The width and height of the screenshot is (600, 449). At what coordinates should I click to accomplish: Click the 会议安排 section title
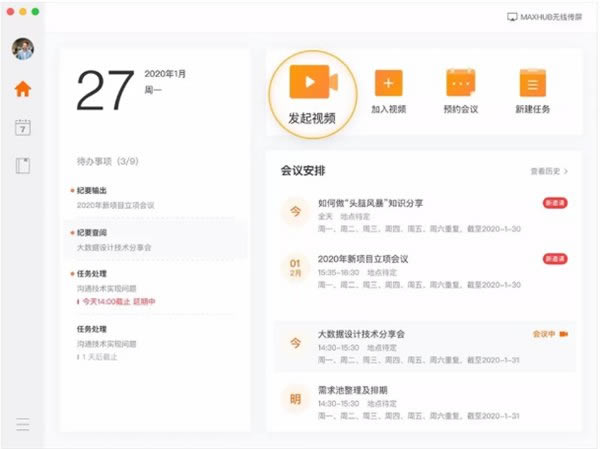tap(303, 171)
